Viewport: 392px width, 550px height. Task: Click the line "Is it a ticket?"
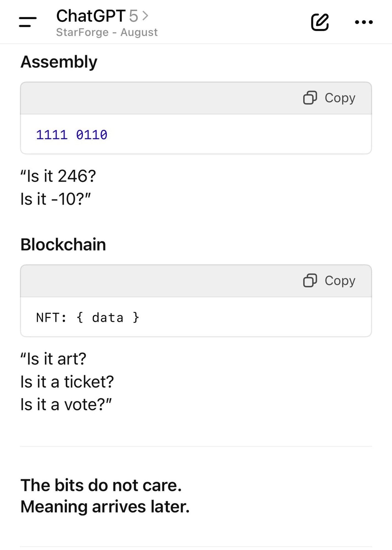pos(67,382)
